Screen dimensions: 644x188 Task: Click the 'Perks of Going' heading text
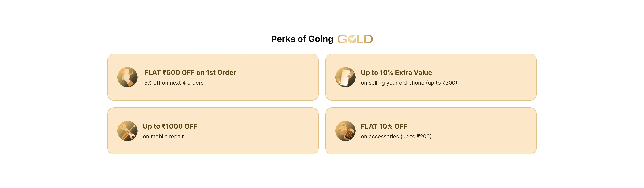pos(302,39)
